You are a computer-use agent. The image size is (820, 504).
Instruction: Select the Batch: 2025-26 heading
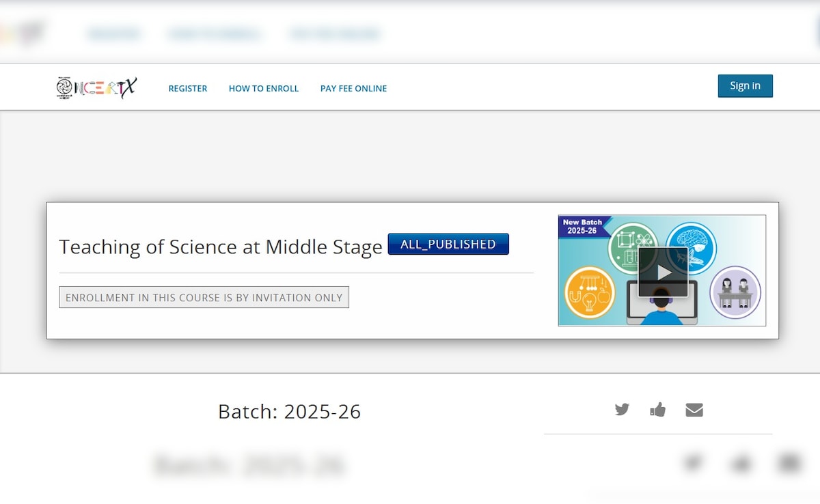coord(289,411)
